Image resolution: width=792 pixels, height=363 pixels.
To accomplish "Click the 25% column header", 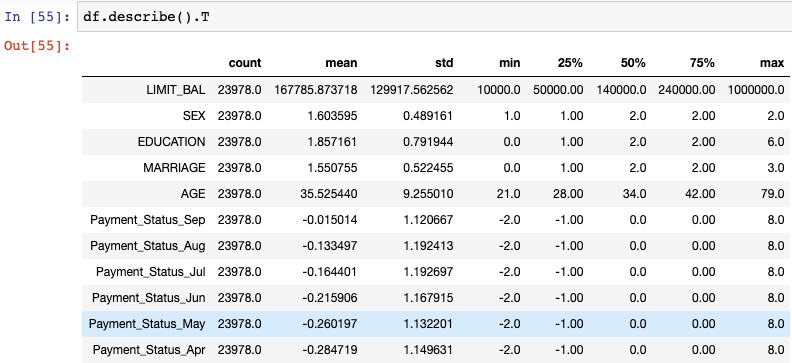I will (x=570, y=63).
